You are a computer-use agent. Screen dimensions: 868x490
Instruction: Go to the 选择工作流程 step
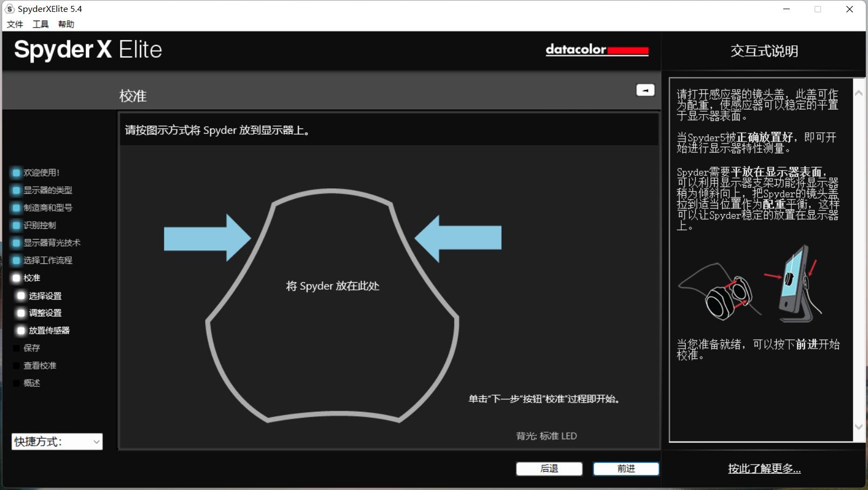(x=48, y=260)
